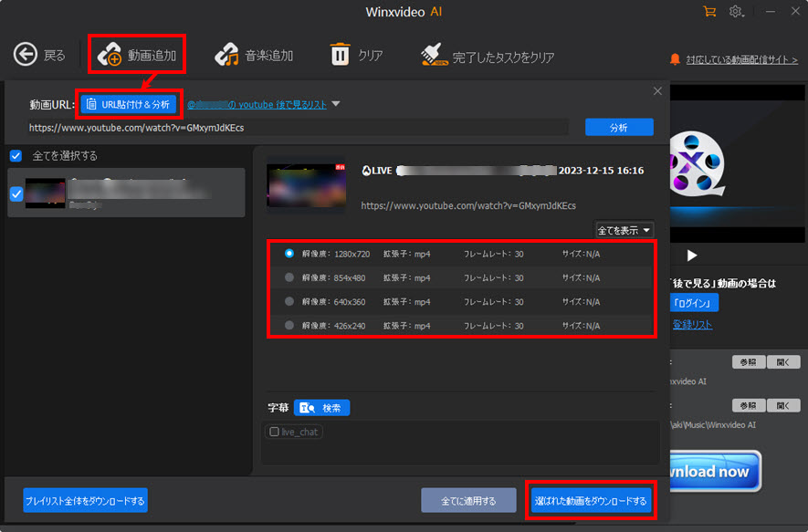The height and width of the screenshot is (532, 808).
Task: Open the 全てを表示 dropdown
Action: pos(624,230)
